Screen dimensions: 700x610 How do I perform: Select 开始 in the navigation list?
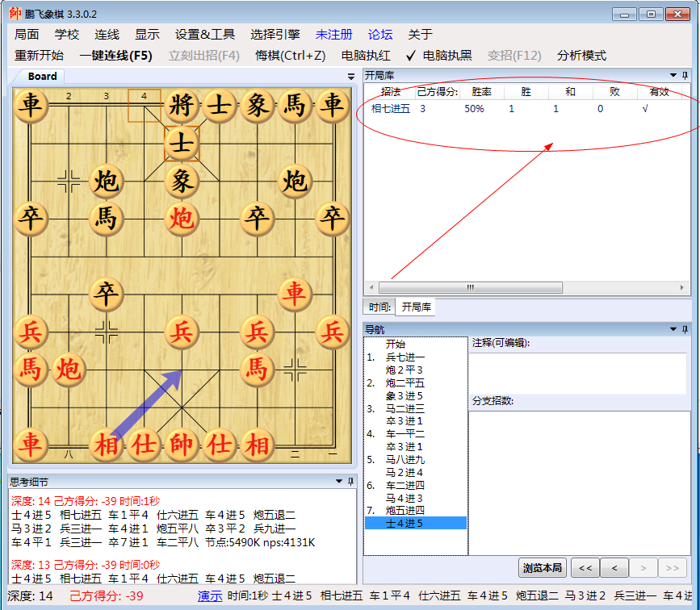(x=396, y=344)
